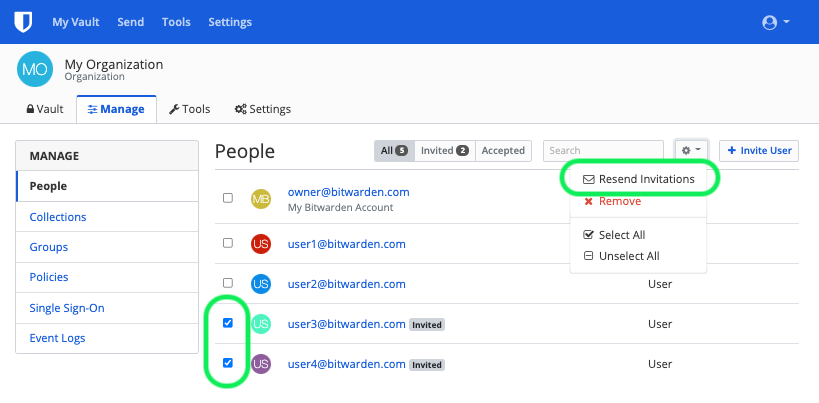Click user4's purple US avatar
This screenshot has height=403, width=819.
[x=261, y=364]
